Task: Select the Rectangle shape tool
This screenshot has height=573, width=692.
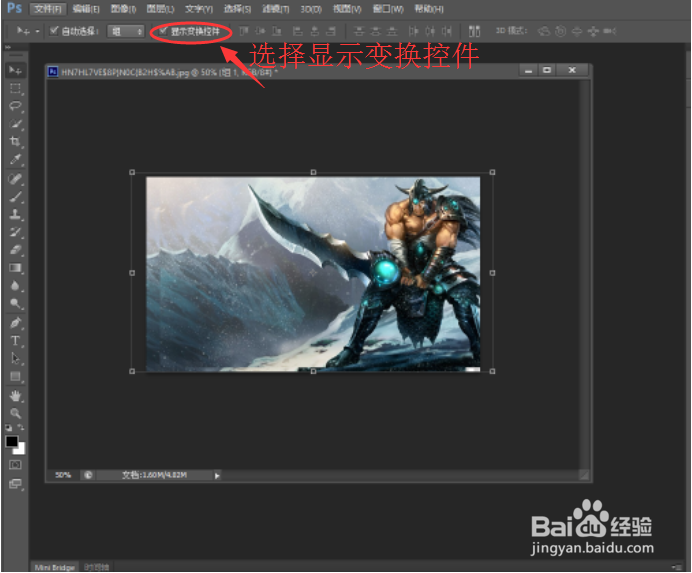Action: tap(15, 377)
